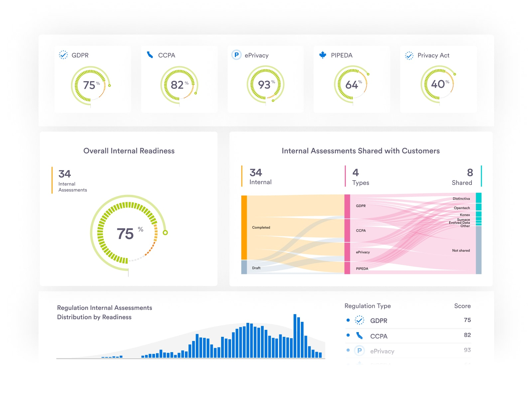Click the CCPA icon beside score 82
The height and width of the screenshot is (399, 532).
point(359,336)
